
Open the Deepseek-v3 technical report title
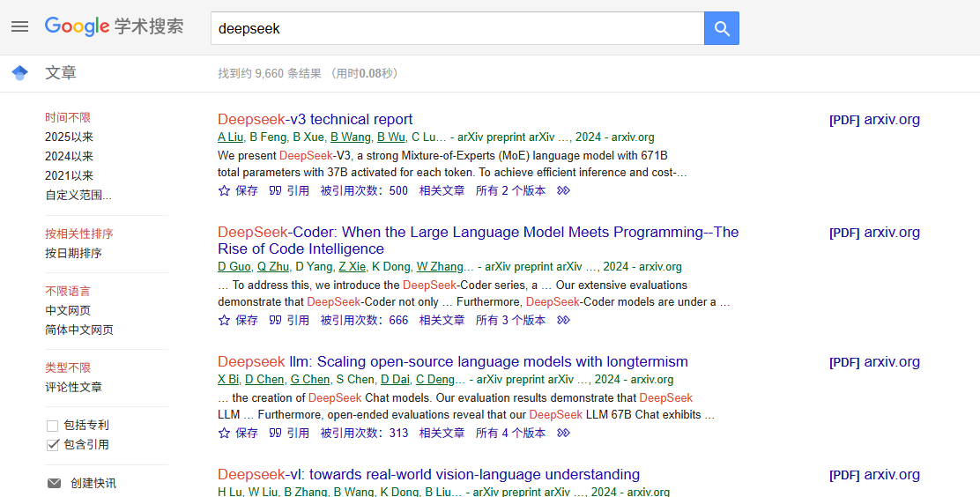[315, 120]
